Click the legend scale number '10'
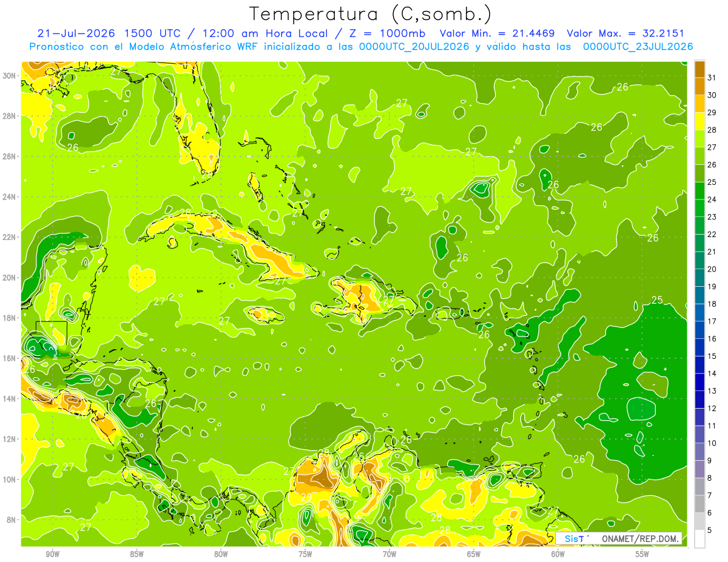The height and width of the screenshot is (562, 728). click(712, 443)
